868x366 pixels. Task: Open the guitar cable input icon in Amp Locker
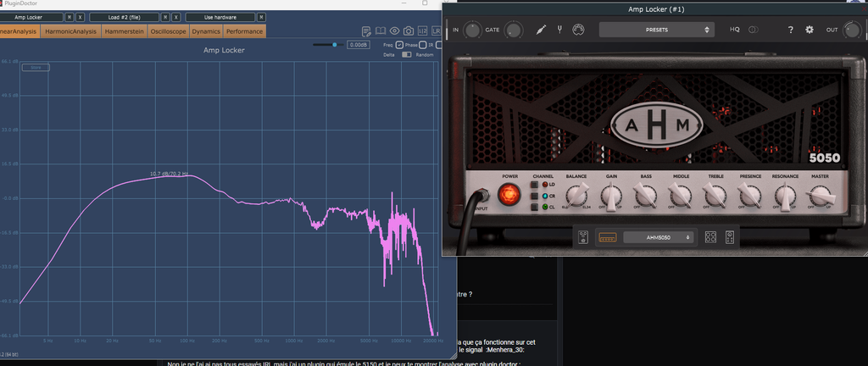(x=541, y=30)
